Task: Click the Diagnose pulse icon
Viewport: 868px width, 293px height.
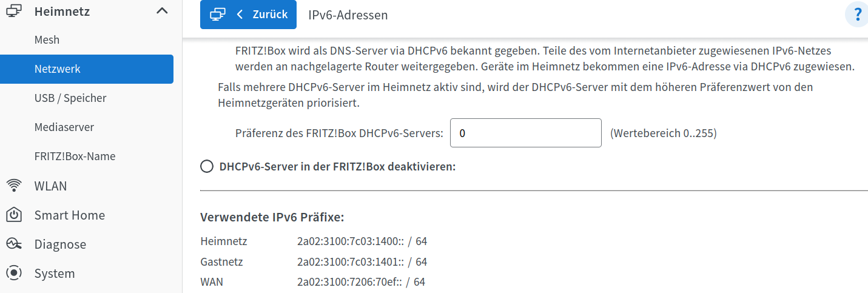Action: point(13,244)
